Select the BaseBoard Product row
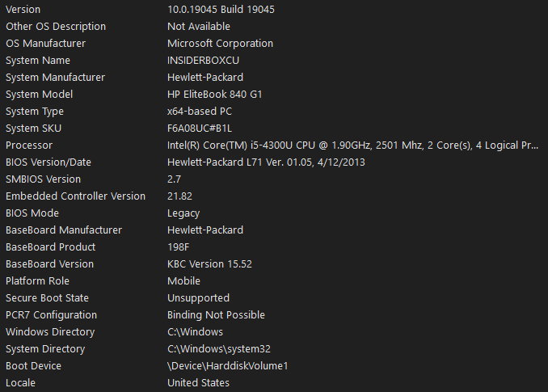Viewport: 548px width, 392px height. click(50, 247)
